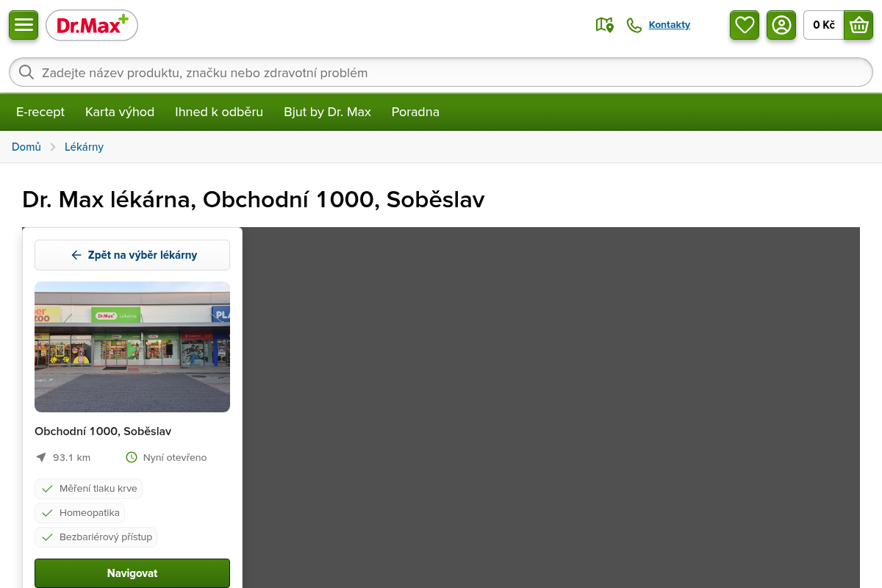Go to the Poradna menu item

[x=415, y=112]
